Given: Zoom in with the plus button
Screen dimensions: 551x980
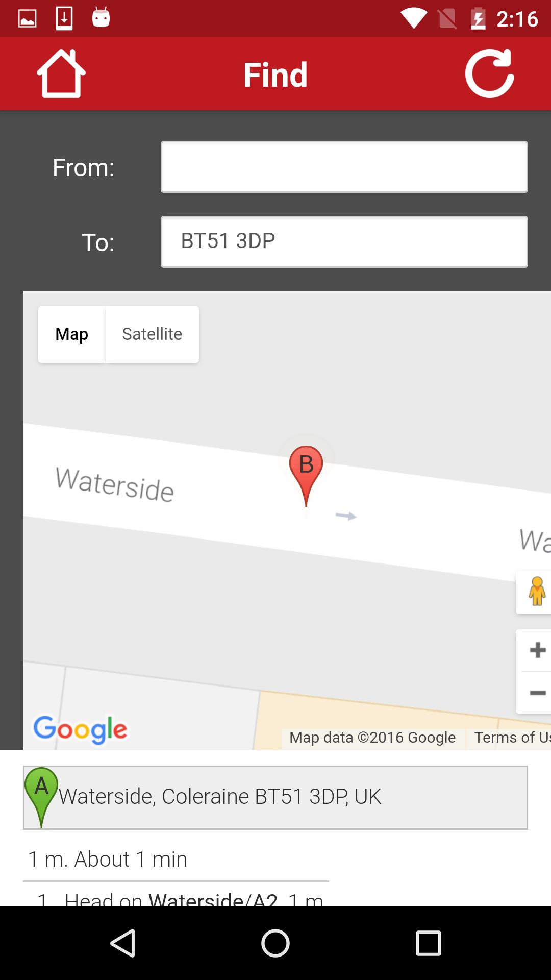Looking at the screenshot, I should (537, 650).
